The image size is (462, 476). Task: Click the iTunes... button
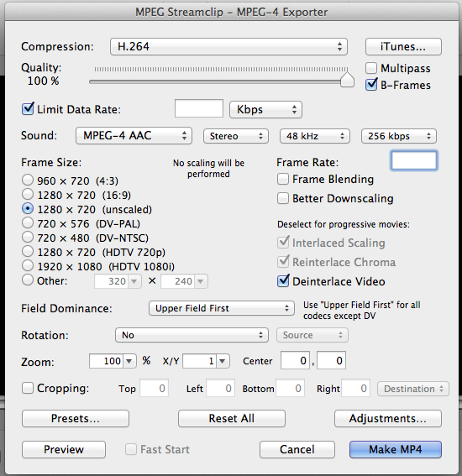click(403, 47)
